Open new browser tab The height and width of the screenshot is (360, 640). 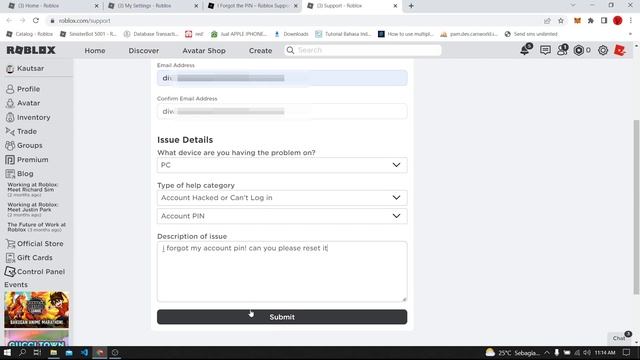pos(411,6)
